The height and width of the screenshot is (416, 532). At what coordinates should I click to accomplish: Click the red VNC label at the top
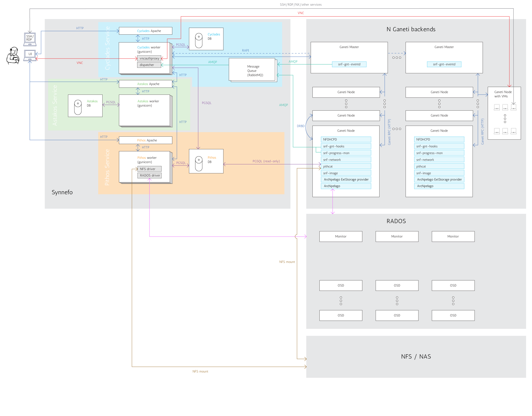[301, 13]
